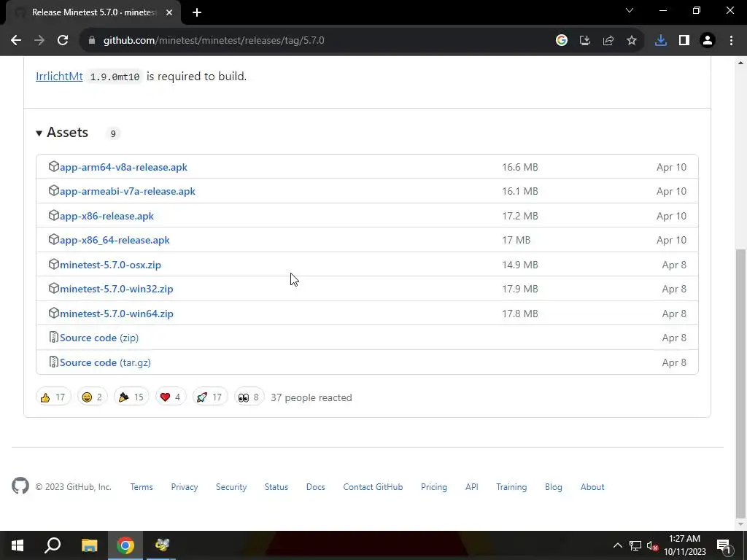Download app-armeabi-v7a-release.apk

pyautogui.click(x=128, y=192)
